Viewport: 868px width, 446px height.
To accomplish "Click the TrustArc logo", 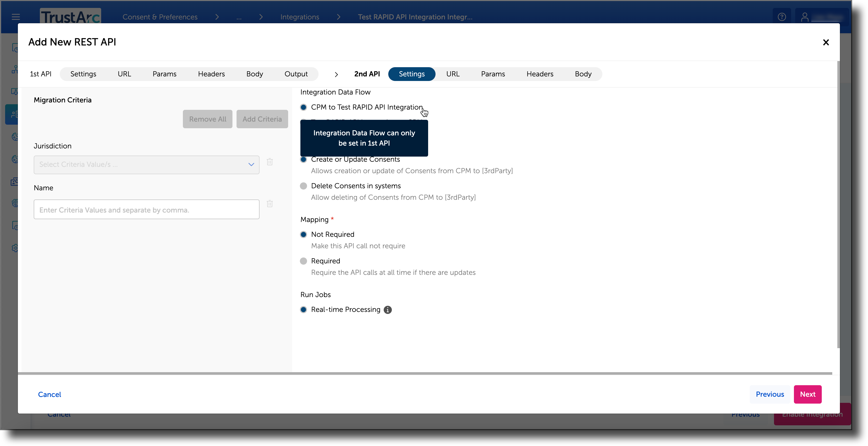I will [x=71, y=16].
